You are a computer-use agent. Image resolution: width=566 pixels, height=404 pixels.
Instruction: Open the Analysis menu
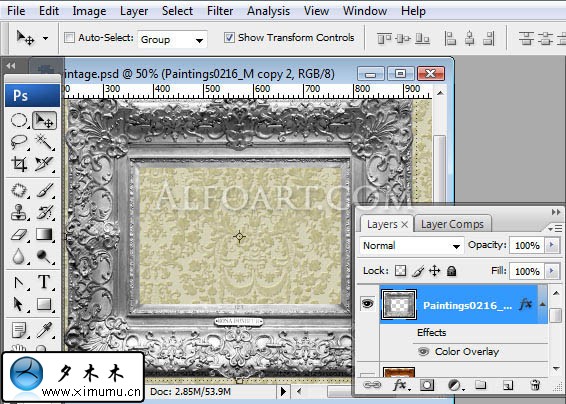tap(268, 11)
